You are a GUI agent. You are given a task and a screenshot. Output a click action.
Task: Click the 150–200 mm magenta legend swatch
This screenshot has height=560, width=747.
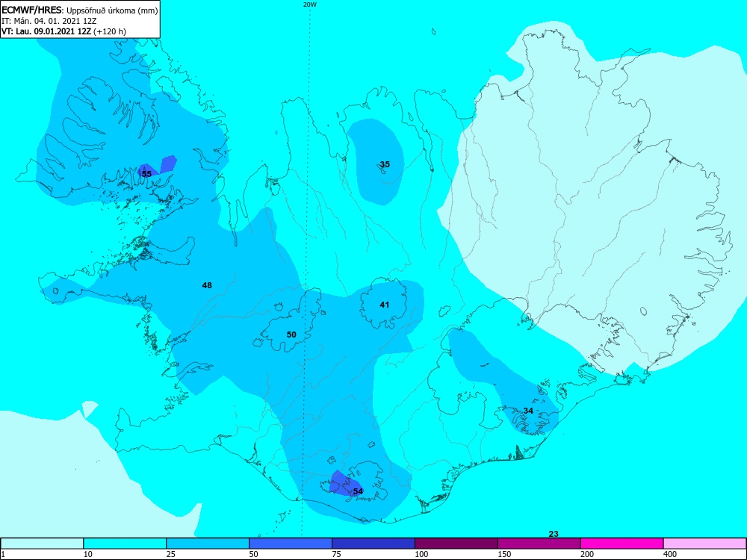(x=539, y=544)
